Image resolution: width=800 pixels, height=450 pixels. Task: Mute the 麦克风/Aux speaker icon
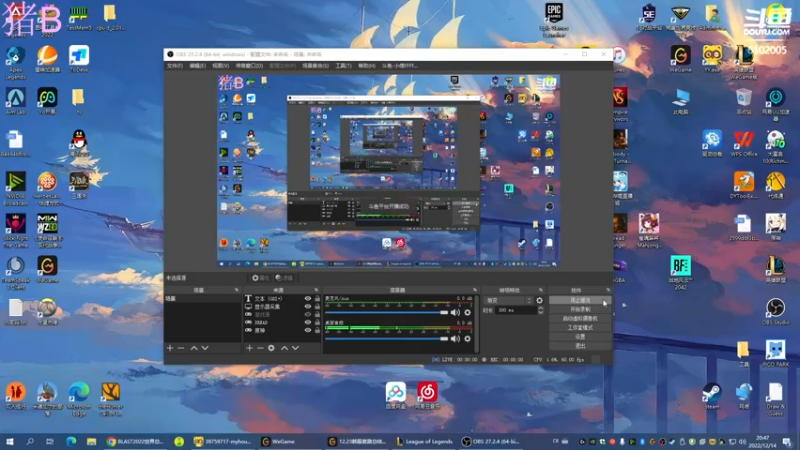pos(455,312)
